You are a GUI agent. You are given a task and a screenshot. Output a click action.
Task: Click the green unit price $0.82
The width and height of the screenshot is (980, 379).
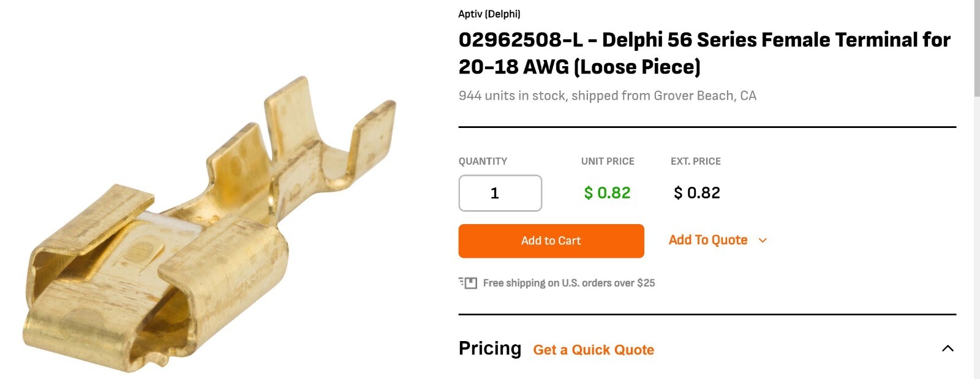point(606,193)
